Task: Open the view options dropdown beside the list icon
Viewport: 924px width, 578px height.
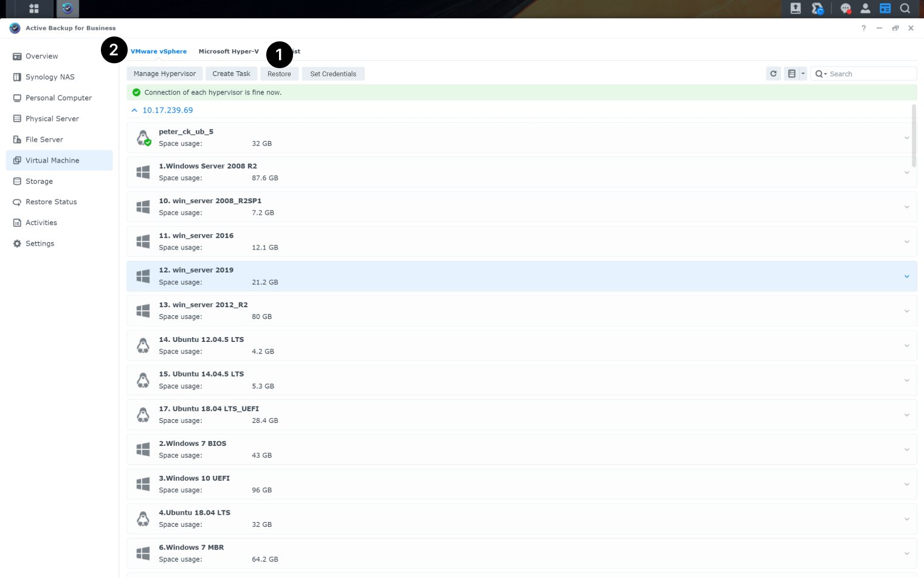Action: pyautogui.click(x=802, y=73)
